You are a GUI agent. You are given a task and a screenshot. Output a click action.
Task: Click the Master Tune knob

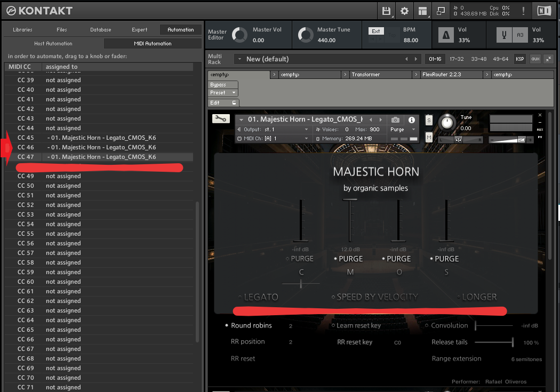[x=306, y=35]
